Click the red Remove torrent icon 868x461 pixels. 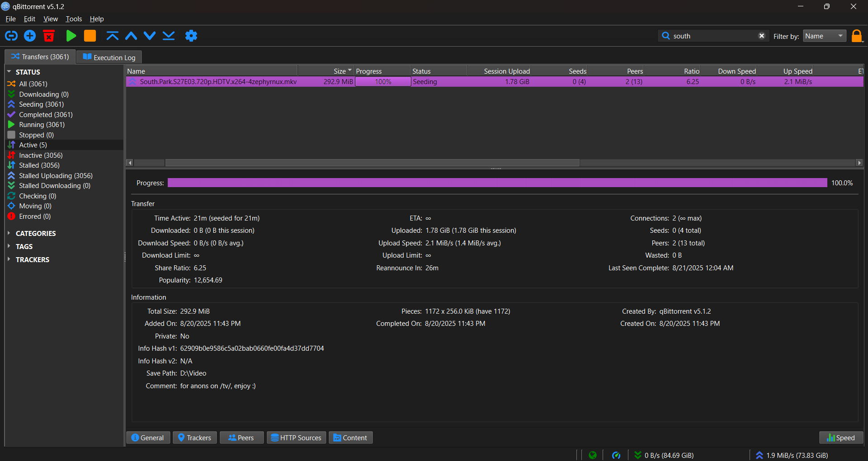click(49, 36)
